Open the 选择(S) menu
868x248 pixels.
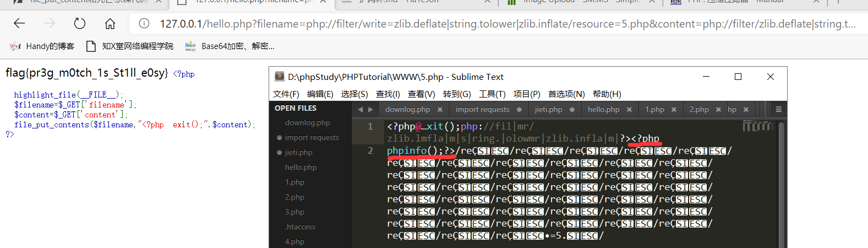click(354, 94)
